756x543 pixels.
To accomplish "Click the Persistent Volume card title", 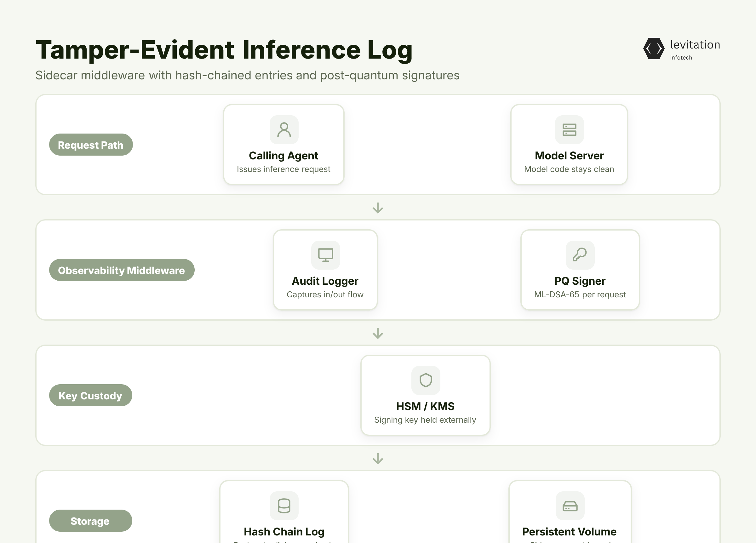I will click(x=569, y=532).
